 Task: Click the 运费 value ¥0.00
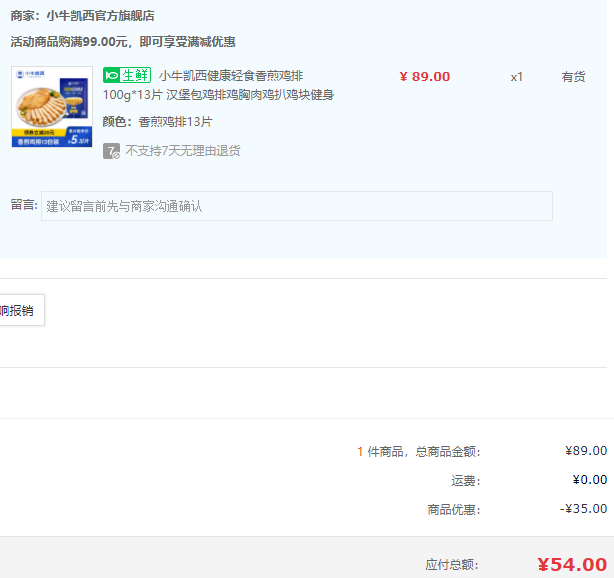click(x=590, y=480)
